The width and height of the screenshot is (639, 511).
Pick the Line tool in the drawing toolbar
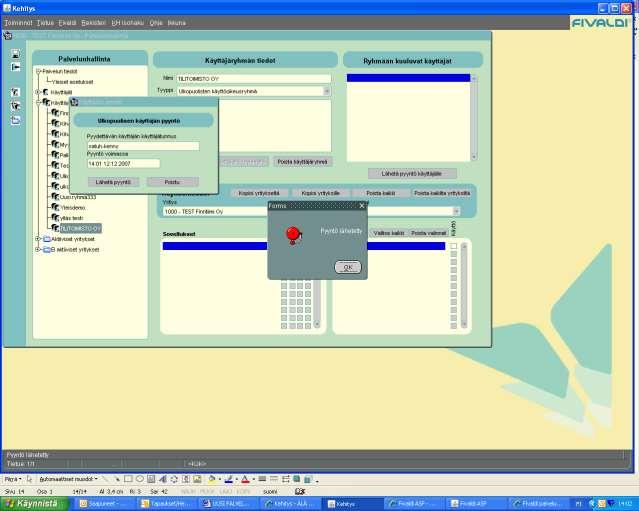(x=106, y=479)
